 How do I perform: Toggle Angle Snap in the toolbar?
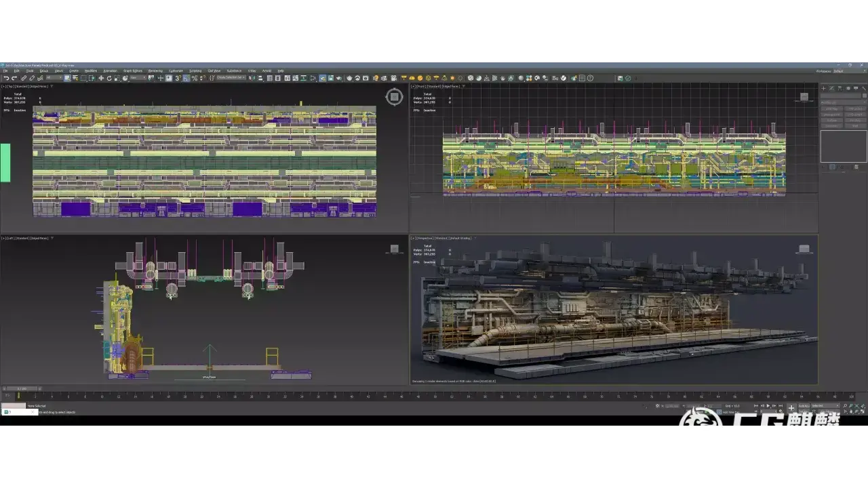186,79
